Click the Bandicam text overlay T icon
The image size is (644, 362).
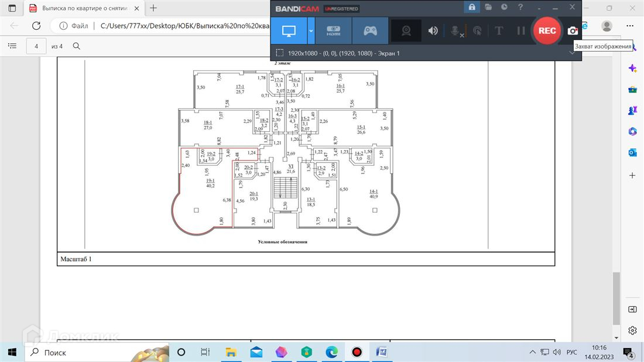(x=499, y=31)
